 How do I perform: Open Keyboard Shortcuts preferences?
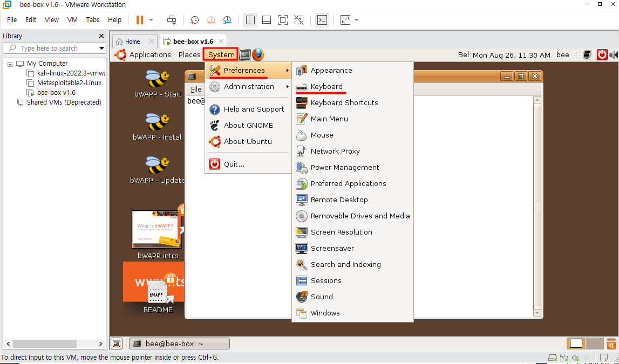[x=352, y=103]
